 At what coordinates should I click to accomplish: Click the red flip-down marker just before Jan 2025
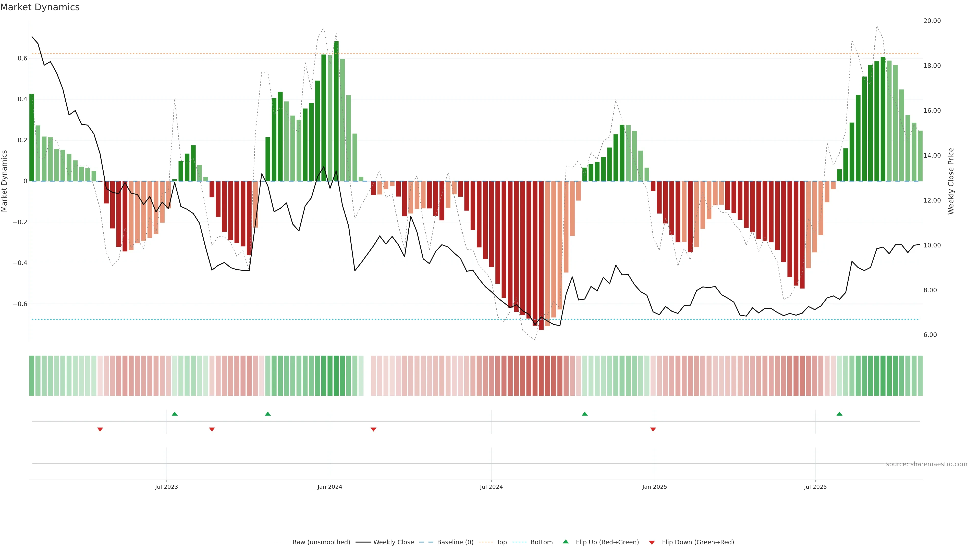click(x=653, y=429)
